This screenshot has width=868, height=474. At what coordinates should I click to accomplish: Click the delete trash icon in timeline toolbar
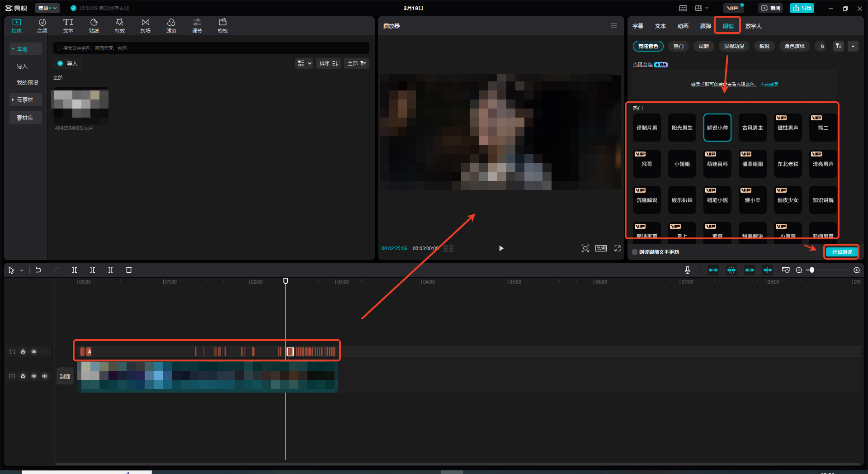(129, 270)
